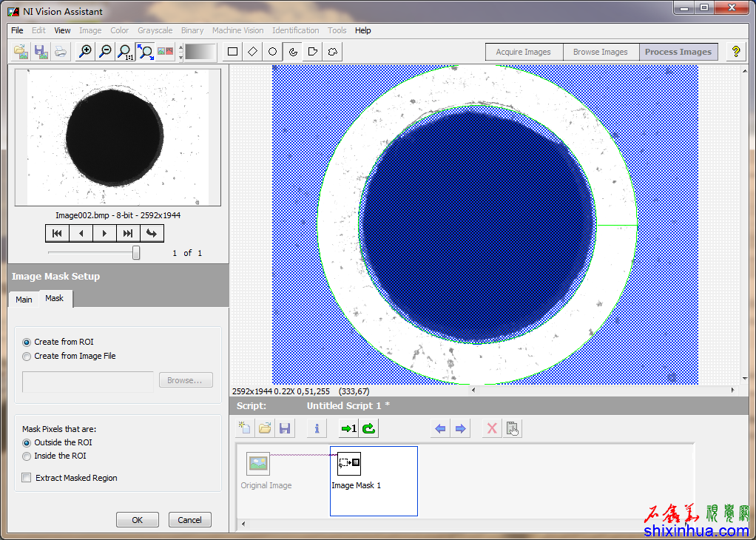Switch to the Main tab

coord(24,300)
